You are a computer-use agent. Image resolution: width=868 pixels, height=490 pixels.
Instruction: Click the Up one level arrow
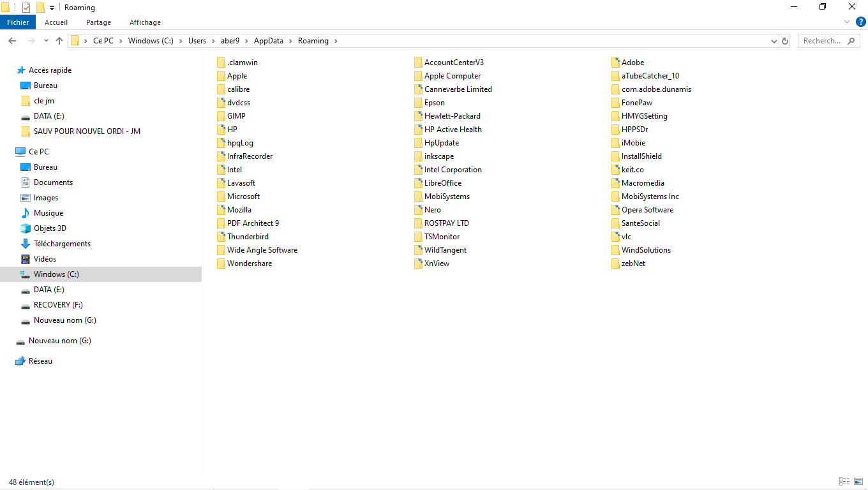tap(59, 41)
